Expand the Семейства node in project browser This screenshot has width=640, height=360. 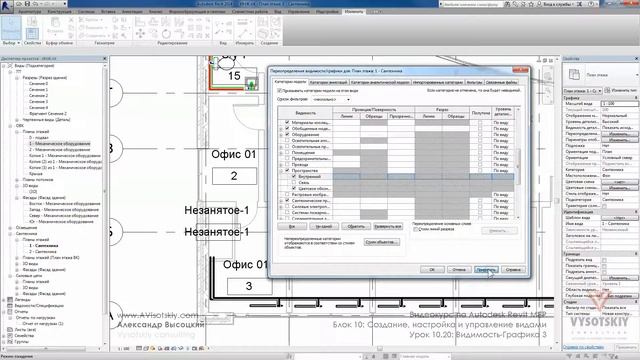click(x=4, y=336)
